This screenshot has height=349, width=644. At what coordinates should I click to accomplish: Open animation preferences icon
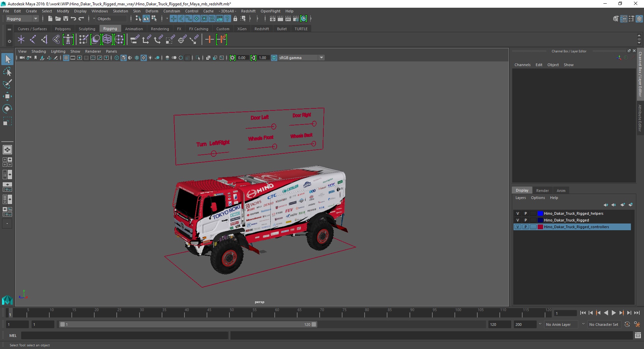[637, 325]
